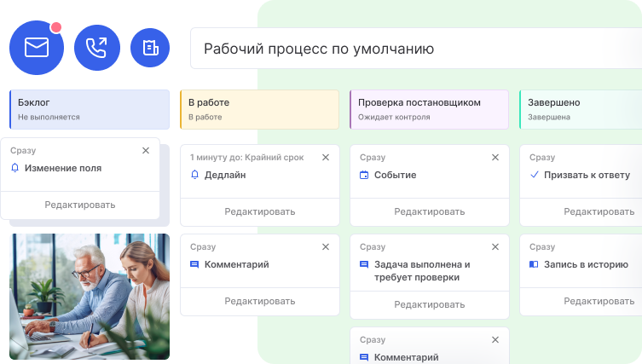The image size is (642, 364).
Task: Close the Изменение поля card
Action: 146,150
